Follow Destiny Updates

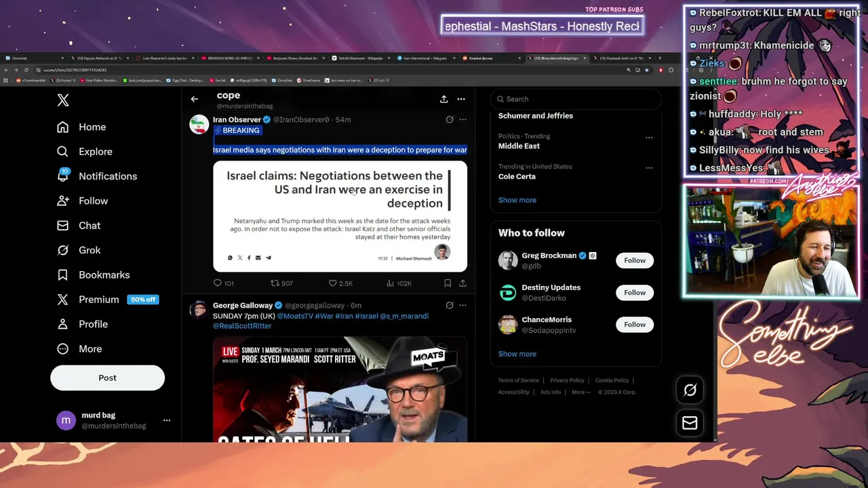tap(635, 293)
